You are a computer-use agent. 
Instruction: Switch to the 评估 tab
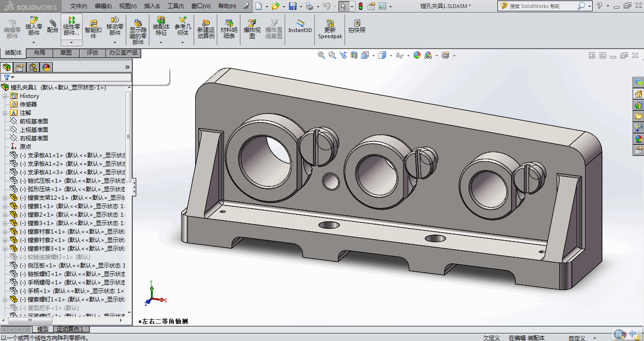tap(92, 53)
